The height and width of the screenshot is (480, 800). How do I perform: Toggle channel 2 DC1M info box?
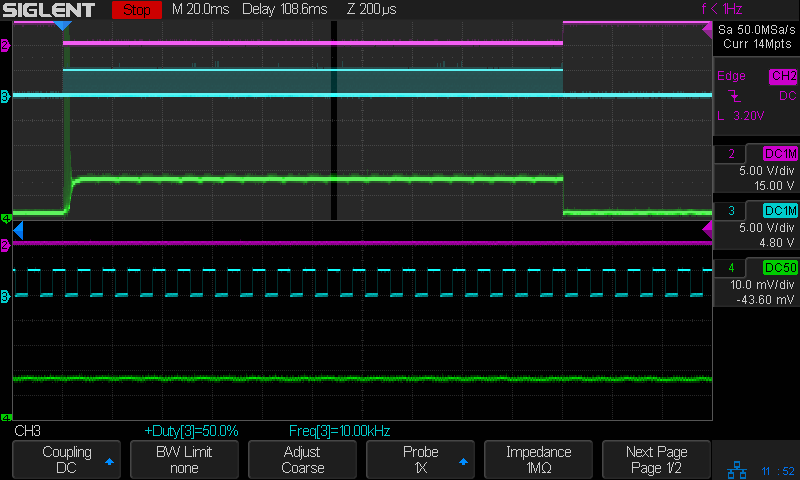click(756, 169)
